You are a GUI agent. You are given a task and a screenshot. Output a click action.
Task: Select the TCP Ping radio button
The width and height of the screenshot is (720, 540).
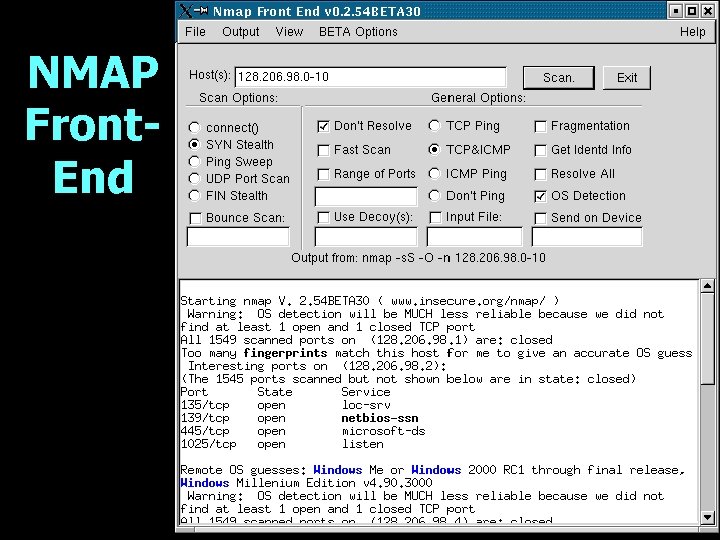(x=434, y=125)
